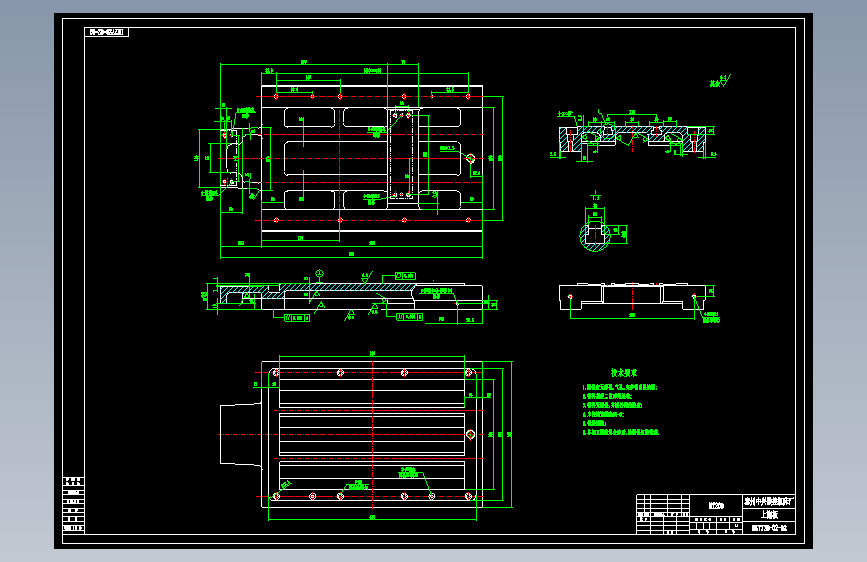
Task: Select the large round hole in the top plan view
Action: tap(471, 159)
